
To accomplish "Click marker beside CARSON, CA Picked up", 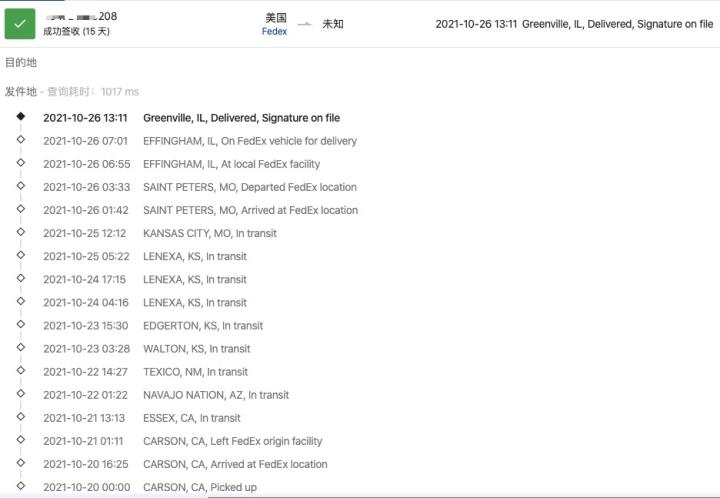I will click(21, 486).
